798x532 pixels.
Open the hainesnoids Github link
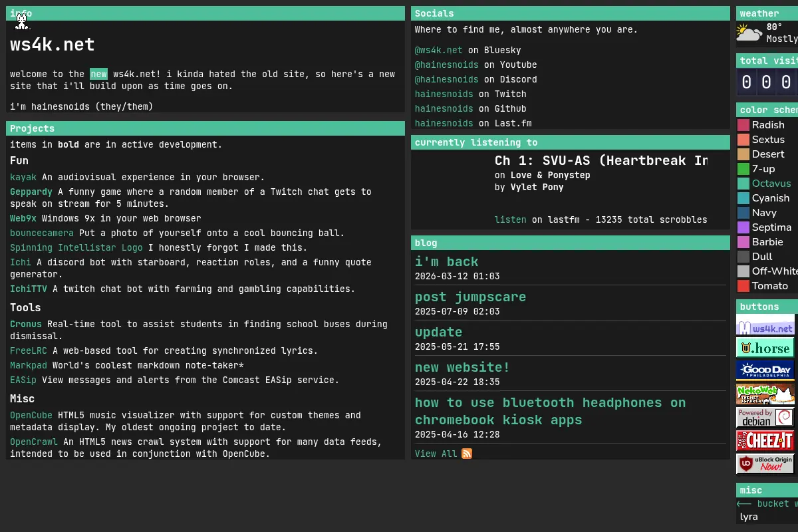[x=444, y=109]
